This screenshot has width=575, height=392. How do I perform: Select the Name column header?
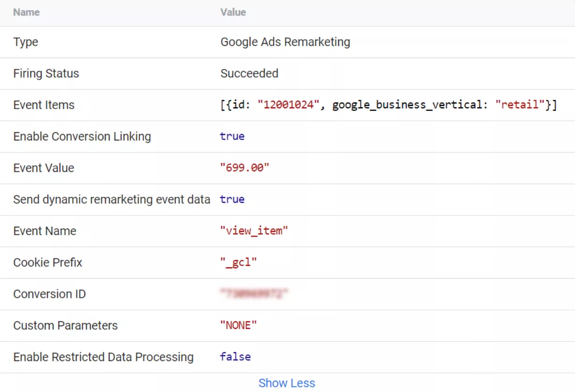26,13
